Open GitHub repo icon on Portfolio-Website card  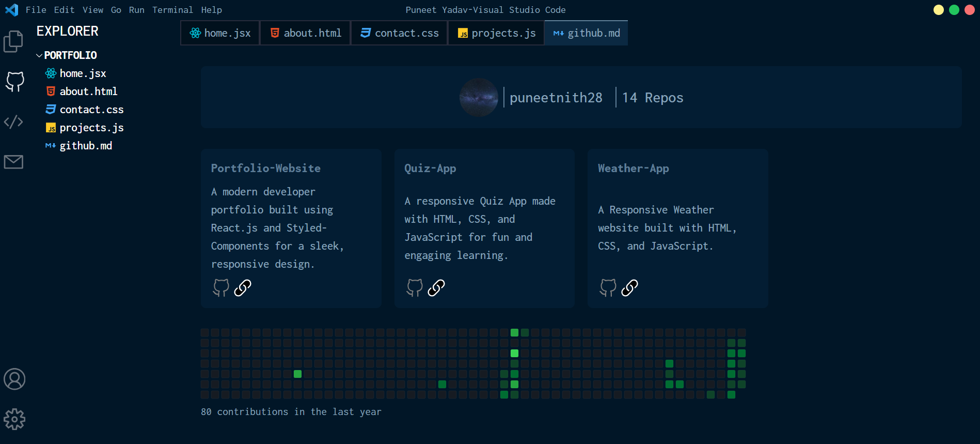pos(221,287)
